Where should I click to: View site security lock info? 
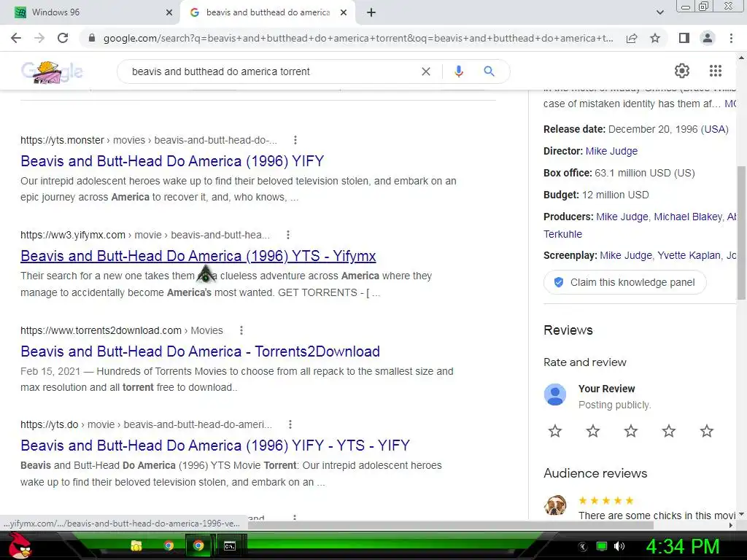pyautogui.click(x=92, y=38)
